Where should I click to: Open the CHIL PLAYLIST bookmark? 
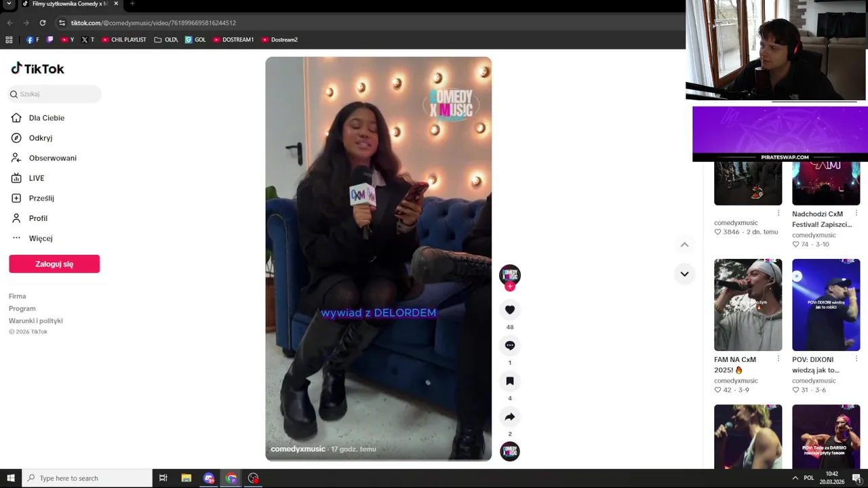123,40
